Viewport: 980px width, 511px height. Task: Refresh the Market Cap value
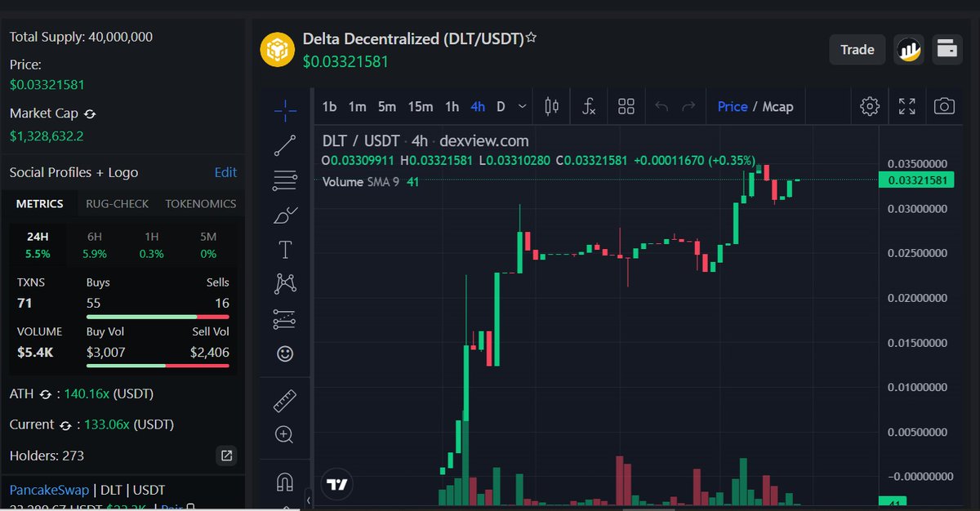click(x=90, y=114)
